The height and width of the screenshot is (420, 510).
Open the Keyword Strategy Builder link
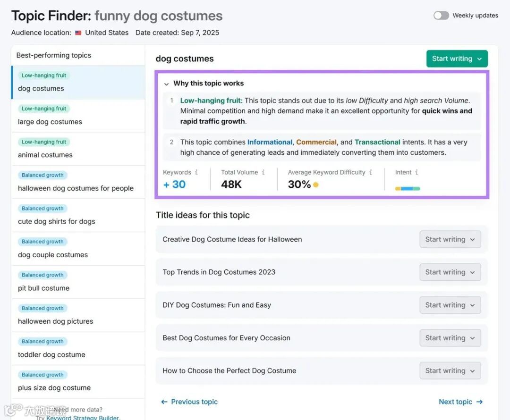pos(83,417)
